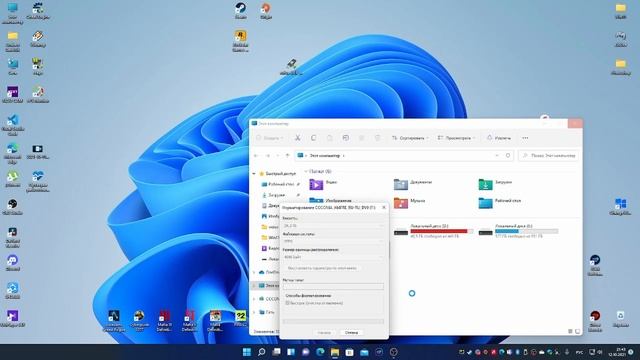Click the Windows Start button

[x=247, y=352]
